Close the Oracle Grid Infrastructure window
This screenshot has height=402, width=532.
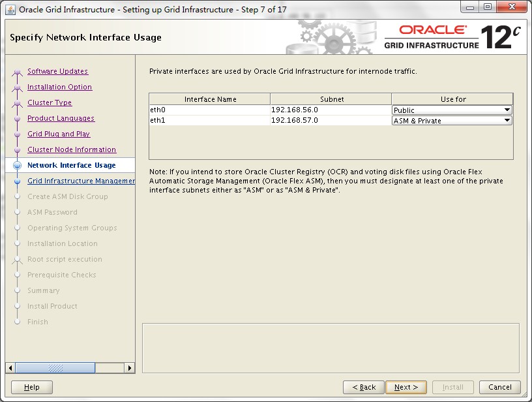[512, 7]
